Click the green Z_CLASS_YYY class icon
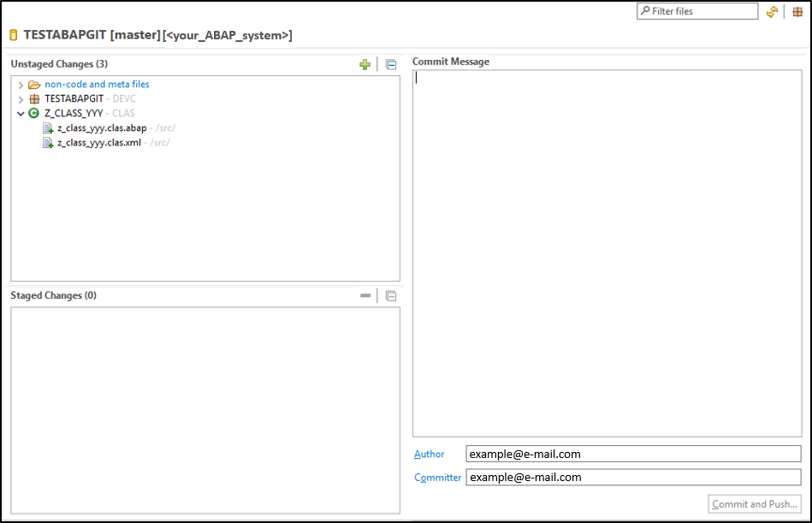This screenshot has height=523, width=812. 33,113
